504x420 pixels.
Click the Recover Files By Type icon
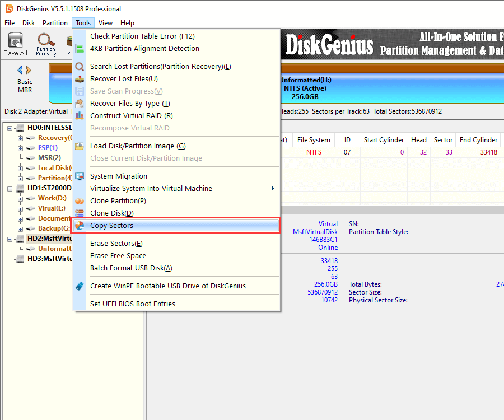(80, 104)
